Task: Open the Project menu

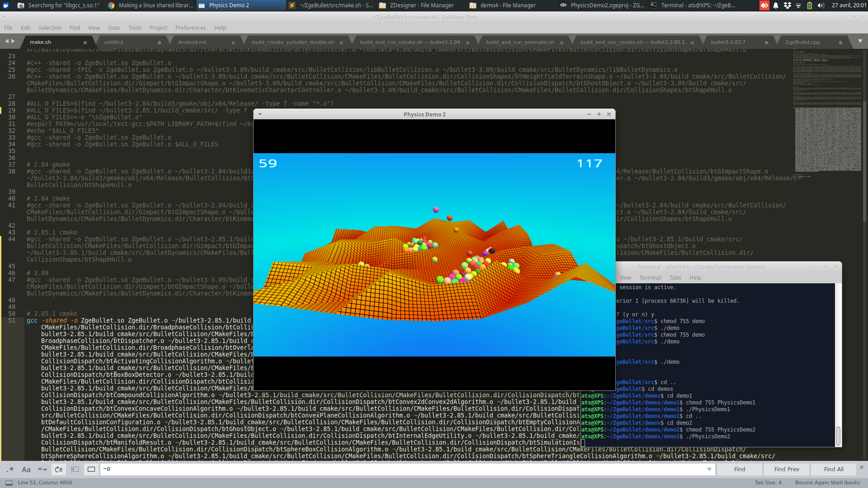Action: (x=158, y=28)
